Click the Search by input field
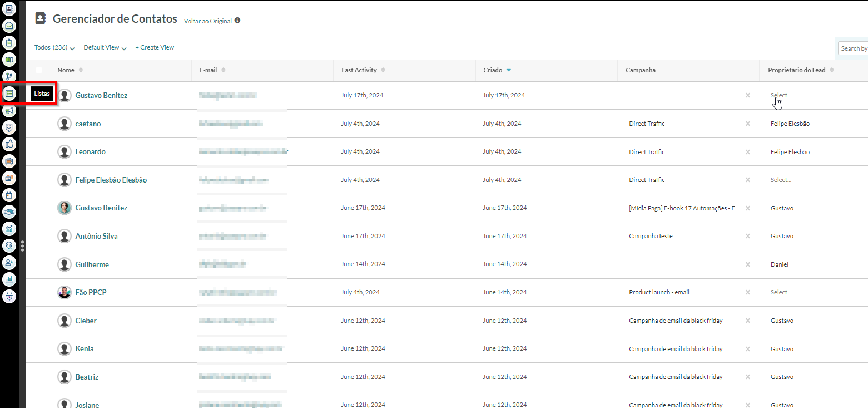The image size is (868, 408). coord(853,48)
